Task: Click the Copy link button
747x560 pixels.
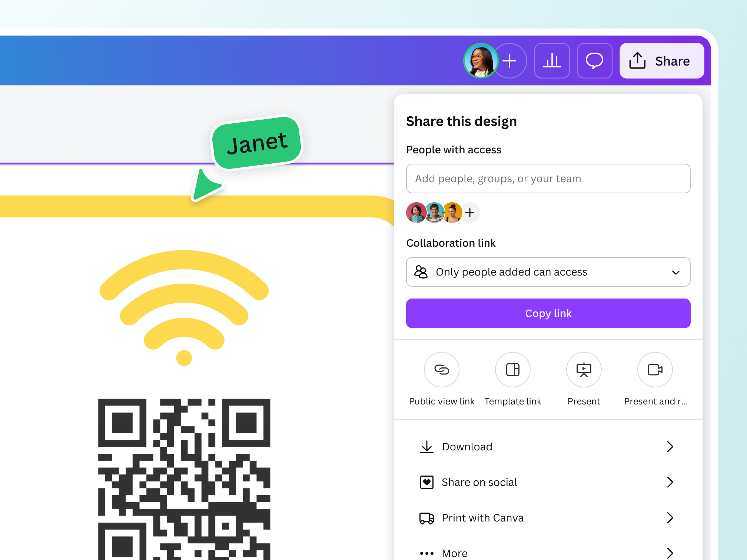Action: pos(548,313)
